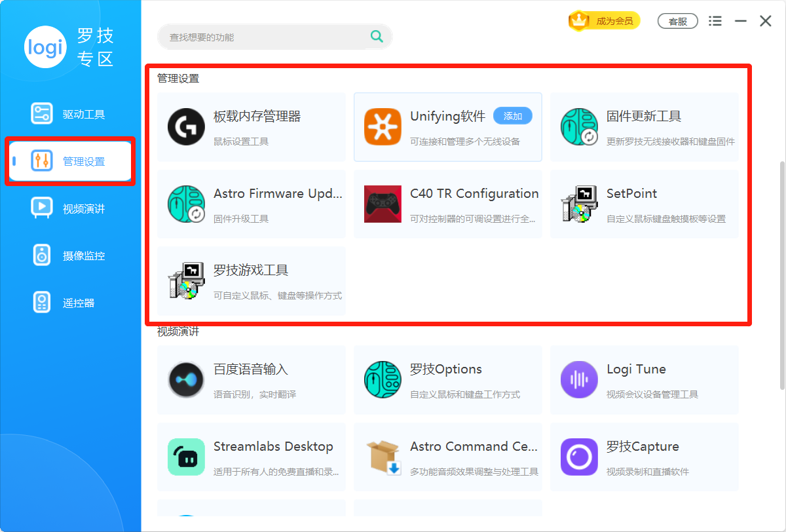Screen dimensions: 786x532
Task: Open 客服 customer service
Action: pos(677,21)
